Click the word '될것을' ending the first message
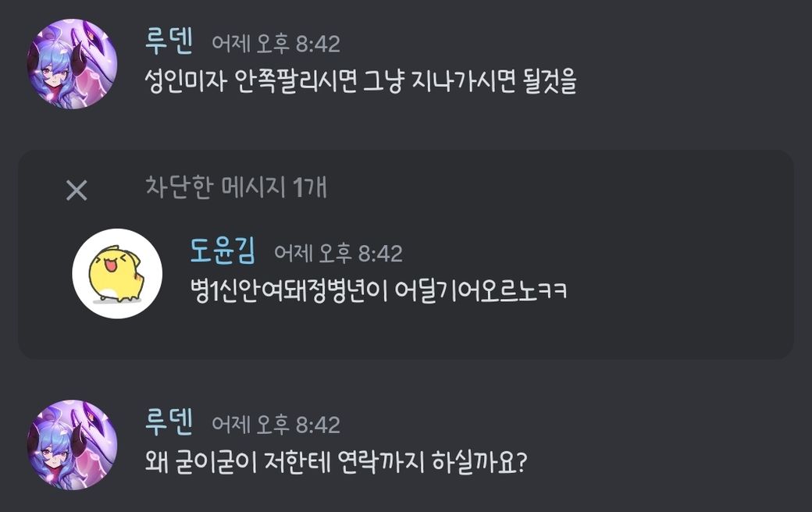The height and width of the screenshot is (512, 812). click(x=550, y=81)
